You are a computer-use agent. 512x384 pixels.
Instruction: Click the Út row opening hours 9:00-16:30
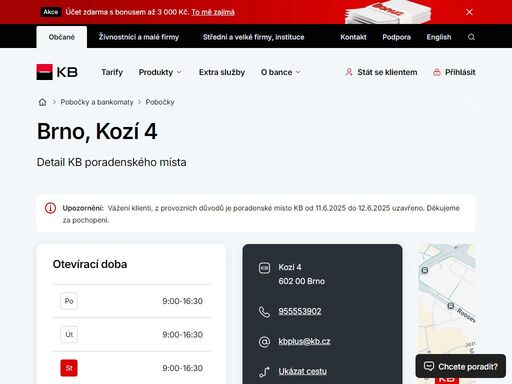coord(182,335)
